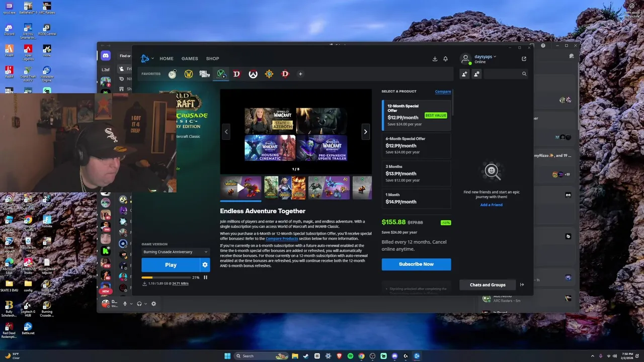The height and width of the screenshot is (362, 644).
Task: Click the Subscribe Now button
Action: (x=416, y=264)
